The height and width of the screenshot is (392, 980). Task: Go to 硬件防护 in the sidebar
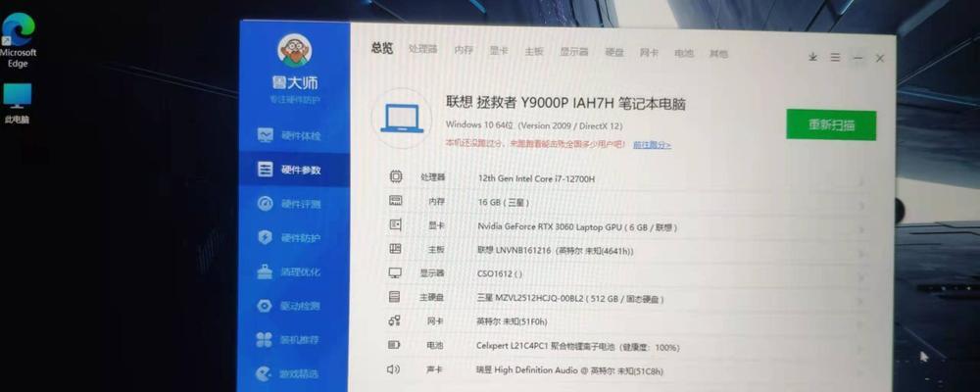290,237
